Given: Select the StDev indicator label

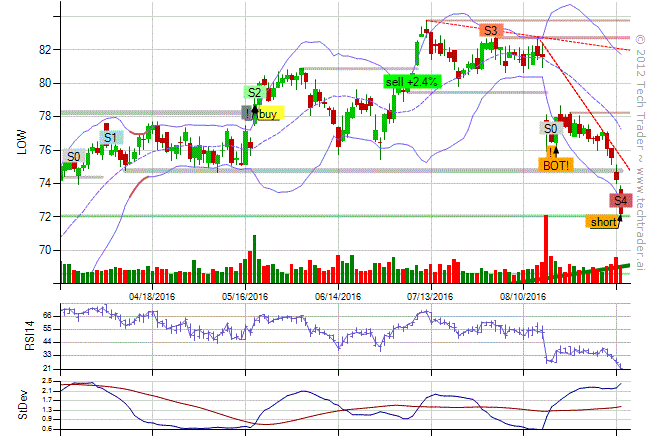Looking at the screenshot, I should pos(22,406).
